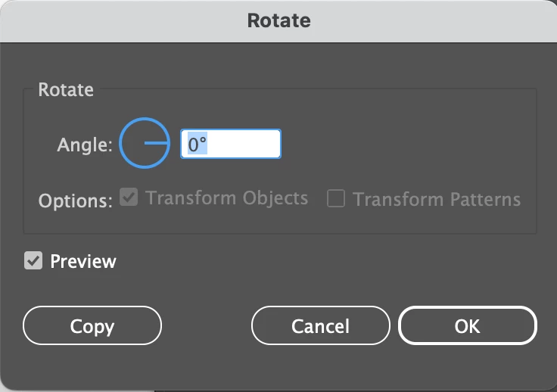Viewport: 557px width, 392px height.
Task: Click the Preview label text
Action: point(83,262)
